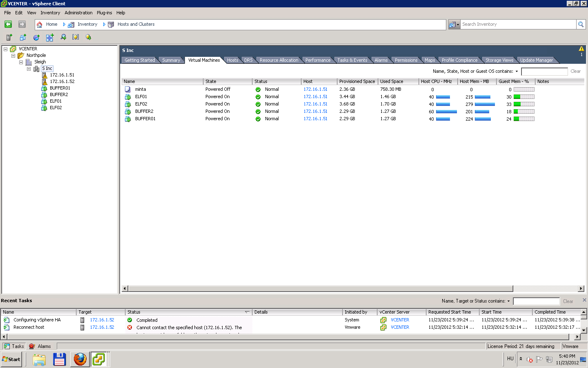Click the New Resource Pool toolbar icon
The height and width of the screenshot is (368, 588).
36,37
